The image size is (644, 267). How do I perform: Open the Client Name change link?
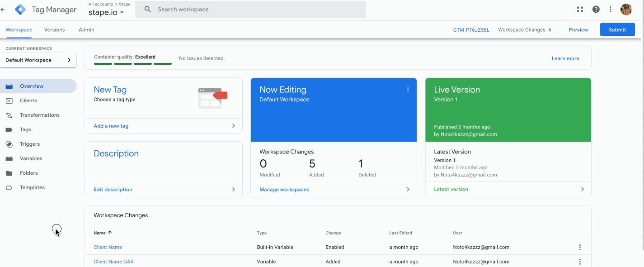(x=108, y=247)
